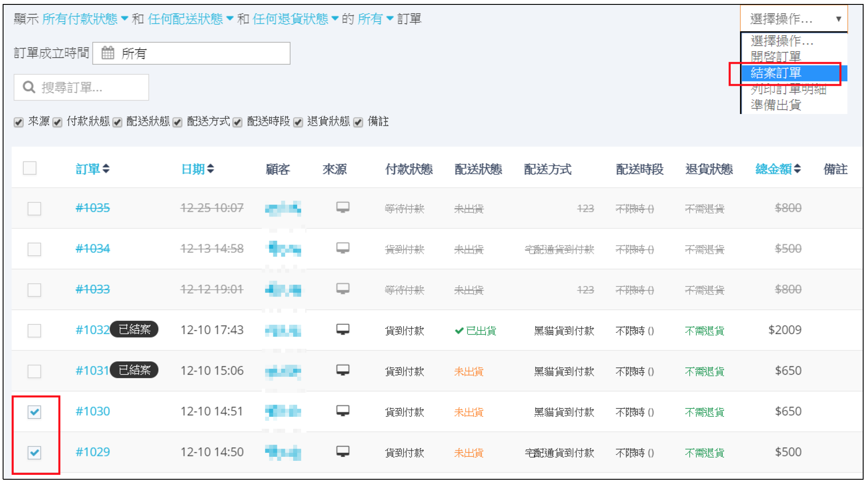This screenshot has height=485, width=868.
Task: Check the checkbox for order #1033
Action: tap(34, 290)
